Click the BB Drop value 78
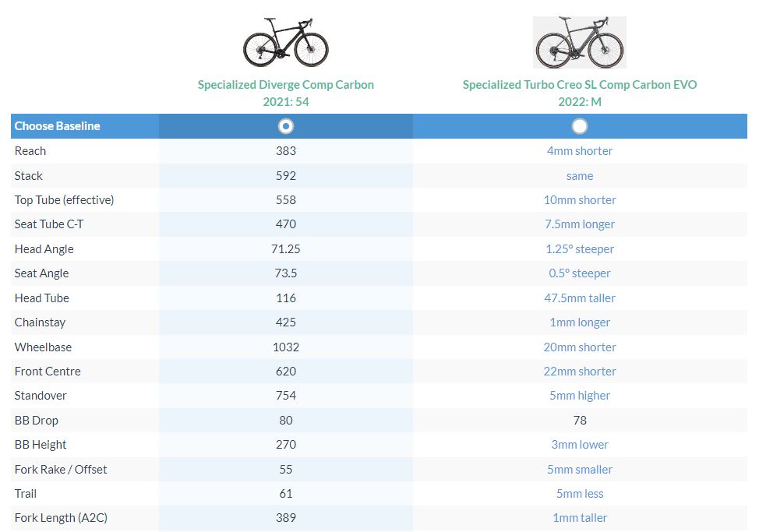This screenshot has height=532, width=759. point(579,421)
